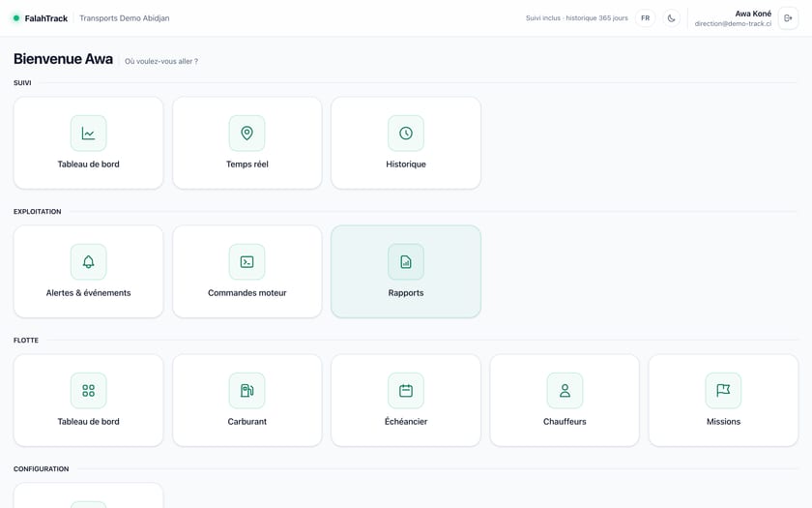Image resolution: width=812 pixels, height=508 pixels.
Task: Click the FLOTTE section header
Action: [x=26, y=340]
